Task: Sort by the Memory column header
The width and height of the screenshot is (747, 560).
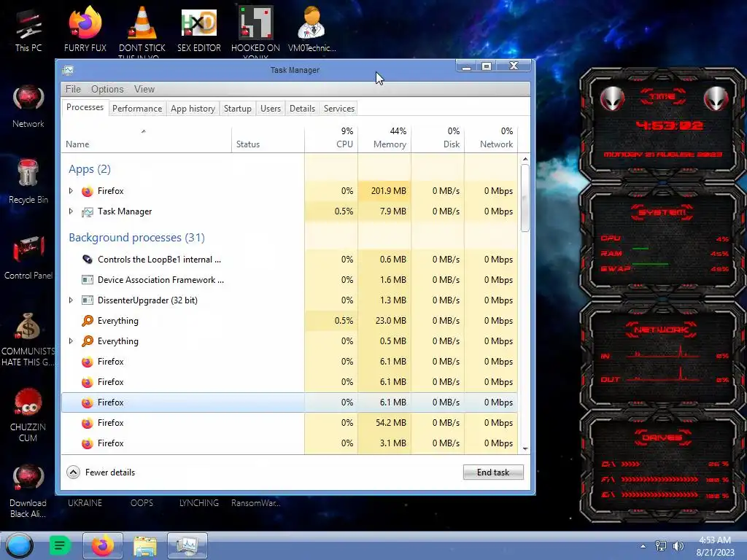Action: pyautogui.click(x=385, y=139)
